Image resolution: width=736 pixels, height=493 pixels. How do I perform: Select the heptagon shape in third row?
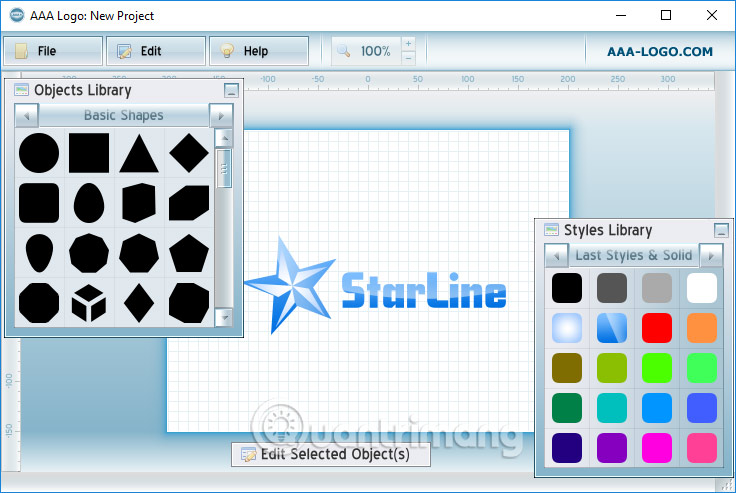coord(139,253)
